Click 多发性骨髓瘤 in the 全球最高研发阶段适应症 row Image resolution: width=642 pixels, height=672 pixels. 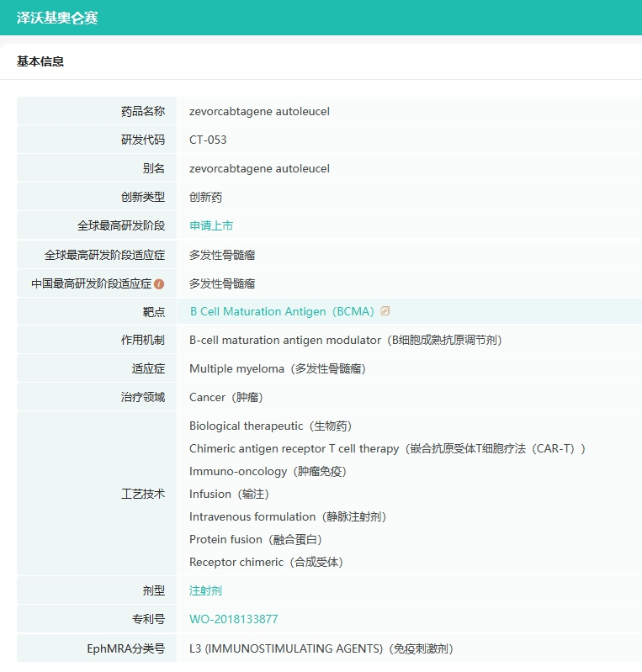(222, 254)
